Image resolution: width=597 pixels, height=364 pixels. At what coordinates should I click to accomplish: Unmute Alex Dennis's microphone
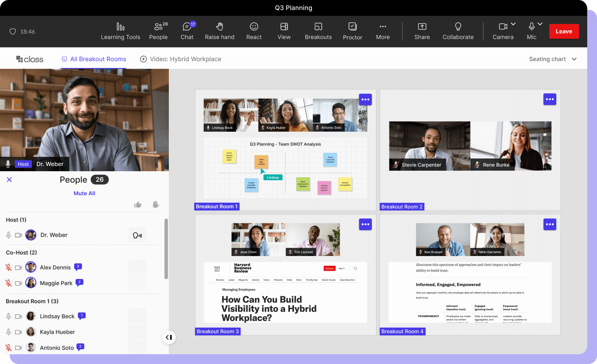[8, 267]
